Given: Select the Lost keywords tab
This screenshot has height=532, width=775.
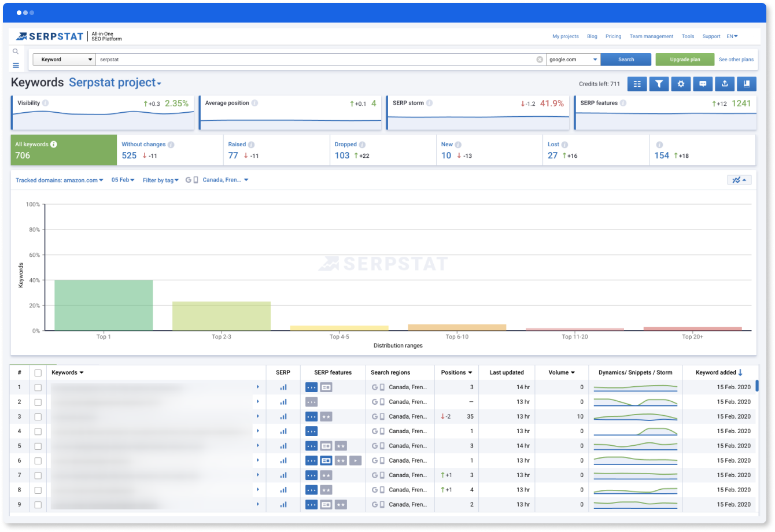Looking at the screenshot, I should point(596,150).
